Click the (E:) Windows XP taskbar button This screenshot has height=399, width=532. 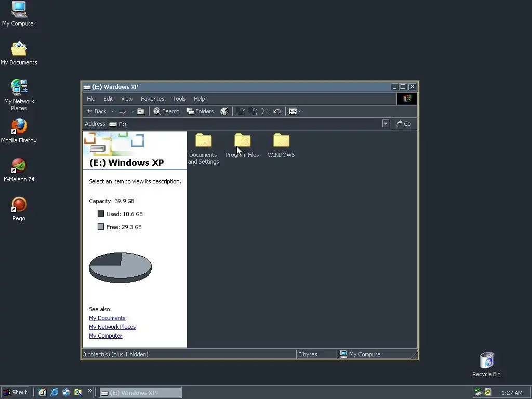tap(140, 393)
